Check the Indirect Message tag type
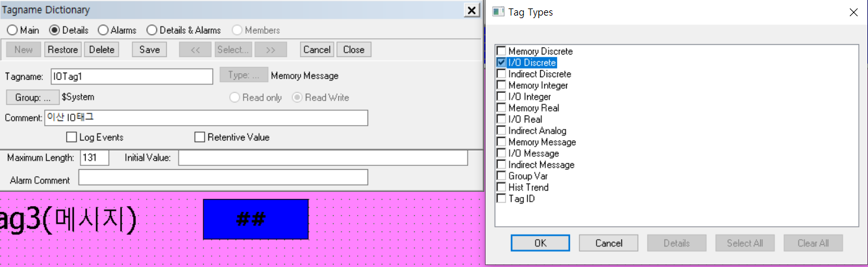This screenshot has height=267, width=868. [501, 165]
